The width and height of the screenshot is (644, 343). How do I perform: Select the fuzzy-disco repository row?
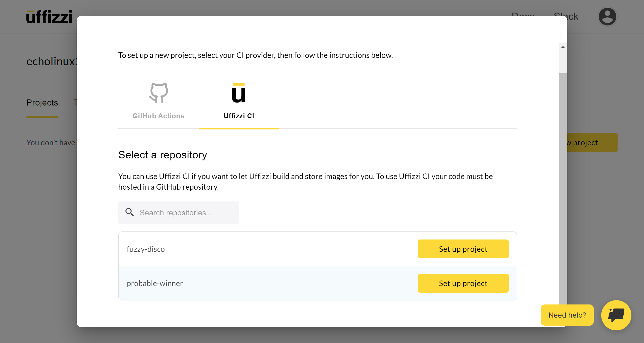[x=146, y=249]
